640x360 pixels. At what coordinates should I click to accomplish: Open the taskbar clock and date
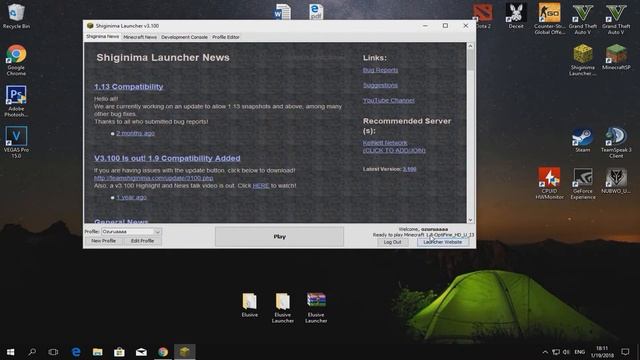coord(602,352)
